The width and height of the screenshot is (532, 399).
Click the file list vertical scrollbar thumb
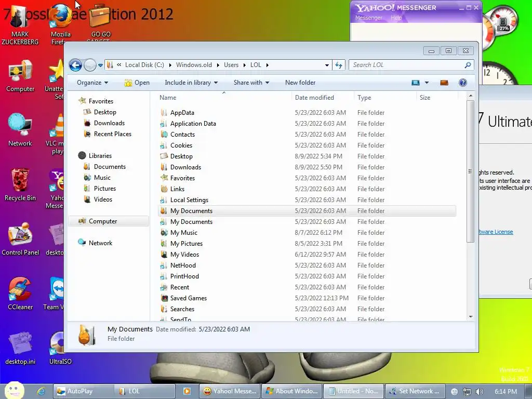(470, 171)
